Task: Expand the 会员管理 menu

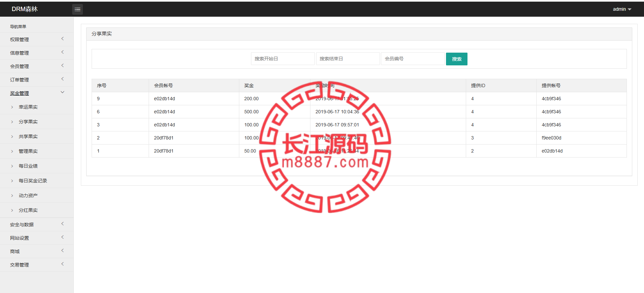Action: pyautogui.click(x=37, y=66)
